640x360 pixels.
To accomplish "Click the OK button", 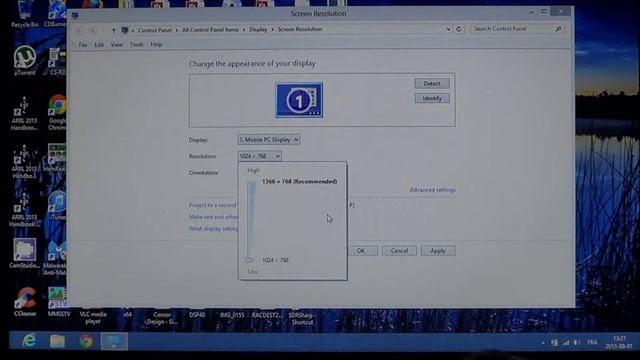I will point(361,251).
